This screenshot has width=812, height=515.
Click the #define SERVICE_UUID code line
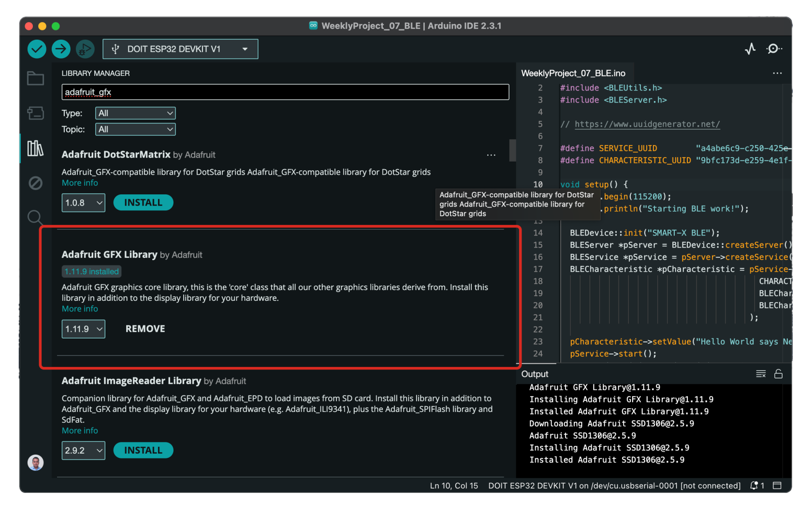coord(676,148)
